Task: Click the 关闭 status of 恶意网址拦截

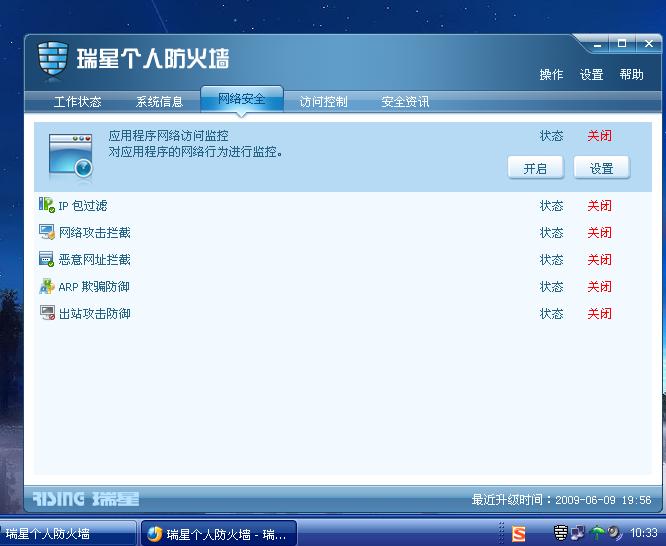Action: tap(599, 260)
